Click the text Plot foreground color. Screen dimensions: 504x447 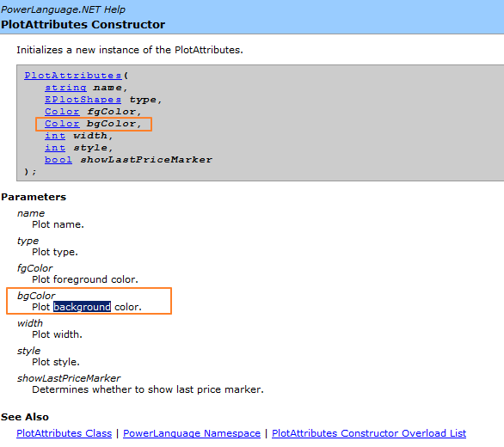[85, 279]
